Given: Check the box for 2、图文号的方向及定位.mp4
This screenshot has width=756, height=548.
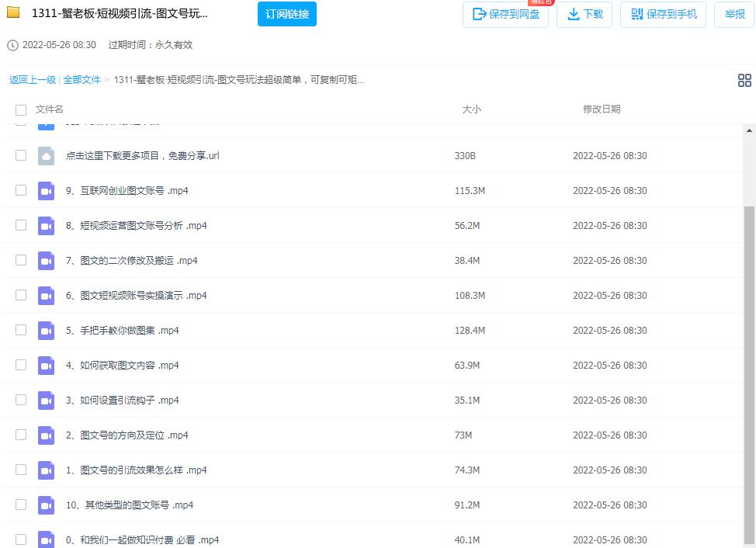Looking at the screenshot, I should point(21,435).
